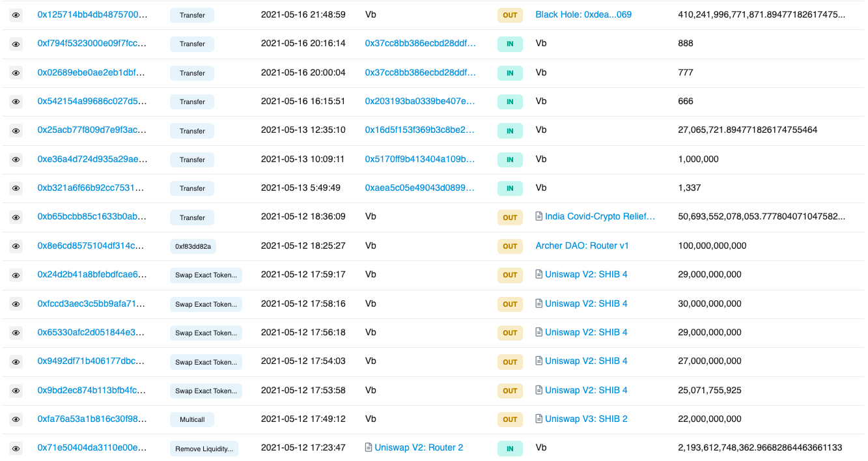Open sender address 0x16d5f153f369b3c8be2
Image resolution: width=868 pixels, height=461 pixels.
(x=419, y=130)
